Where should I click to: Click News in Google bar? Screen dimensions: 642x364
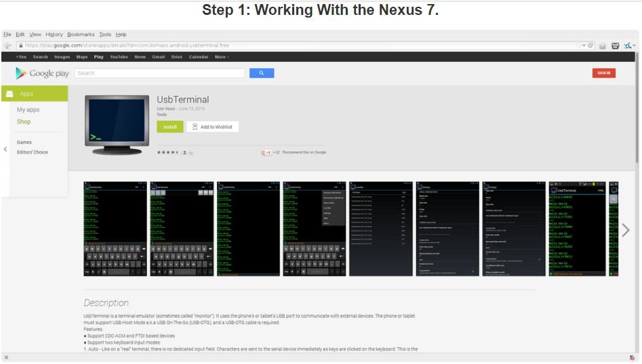[x=140, y=57]
